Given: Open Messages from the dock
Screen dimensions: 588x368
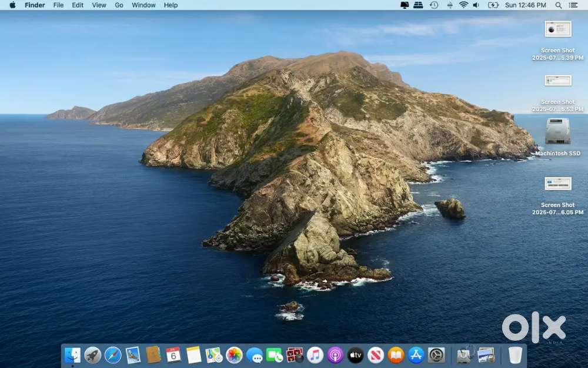Looking at the screenshot, I should pos(255,355).
